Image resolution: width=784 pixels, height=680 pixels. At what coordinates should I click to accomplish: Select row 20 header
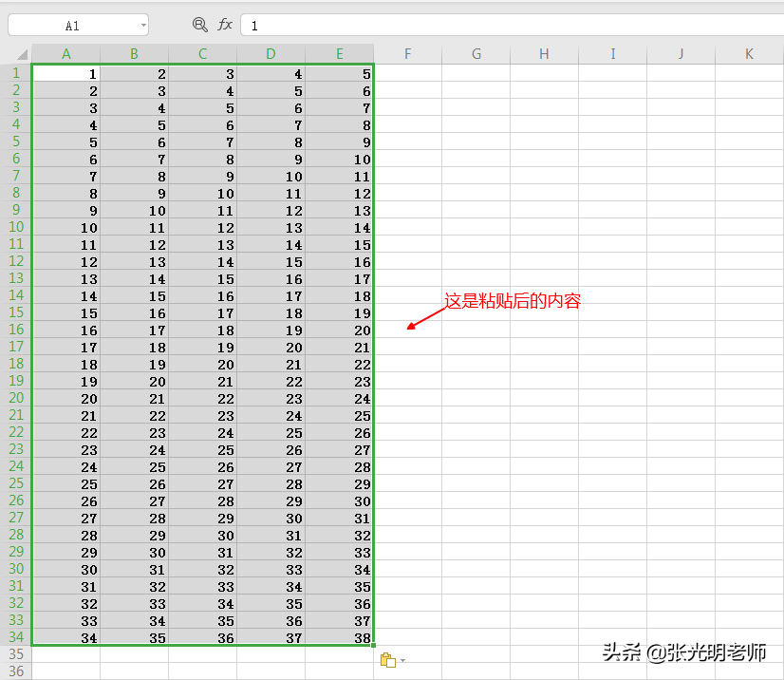point(16,398)
